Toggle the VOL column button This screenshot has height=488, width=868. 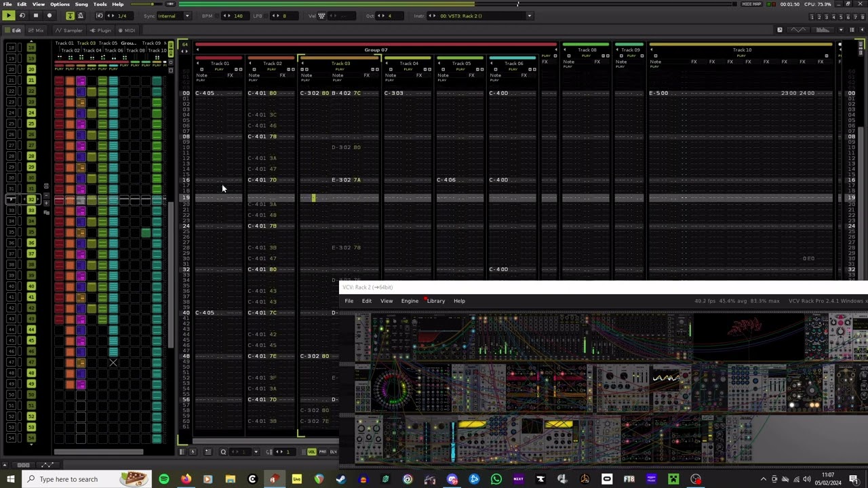point(312,452)
